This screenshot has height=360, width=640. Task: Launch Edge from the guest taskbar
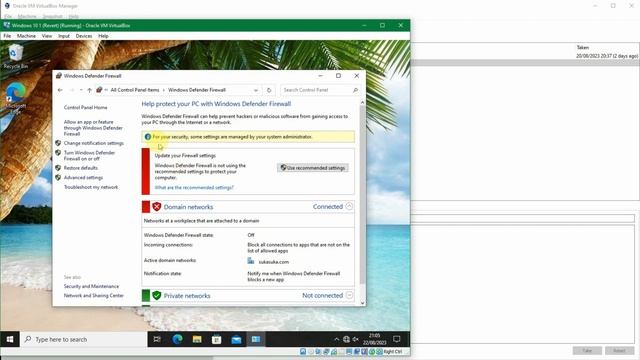(177, 339)
